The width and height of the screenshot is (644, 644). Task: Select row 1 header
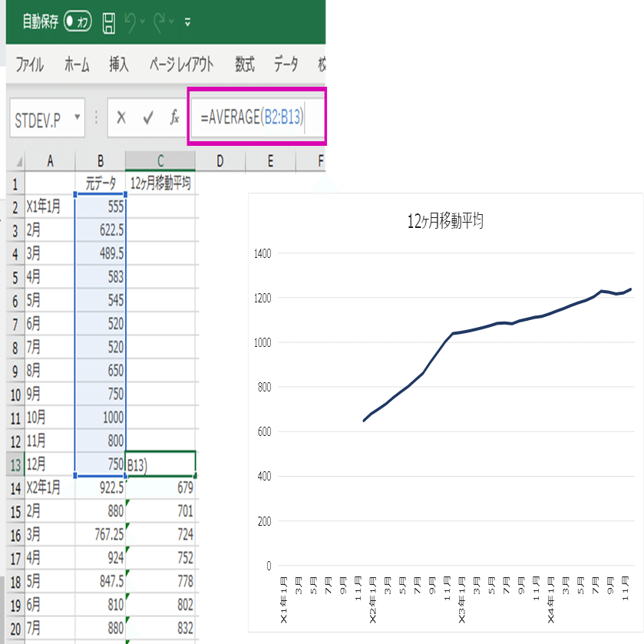(15, 183)
